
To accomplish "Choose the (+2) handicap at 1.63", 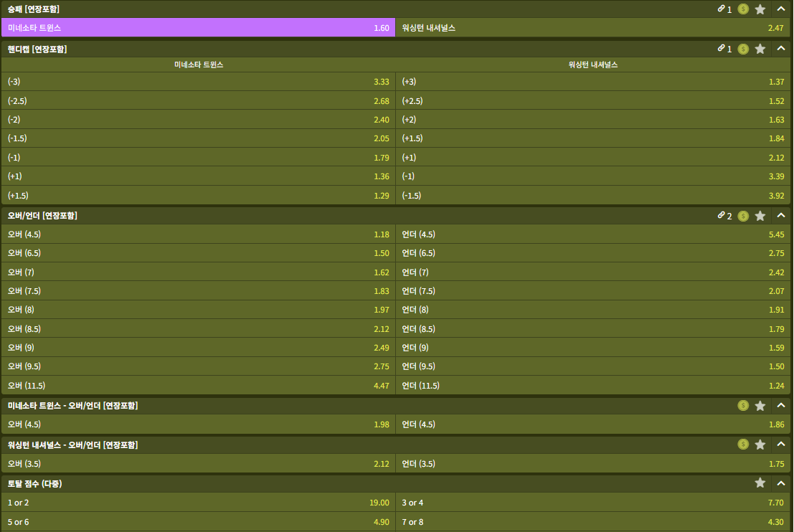I will point(593,120).
